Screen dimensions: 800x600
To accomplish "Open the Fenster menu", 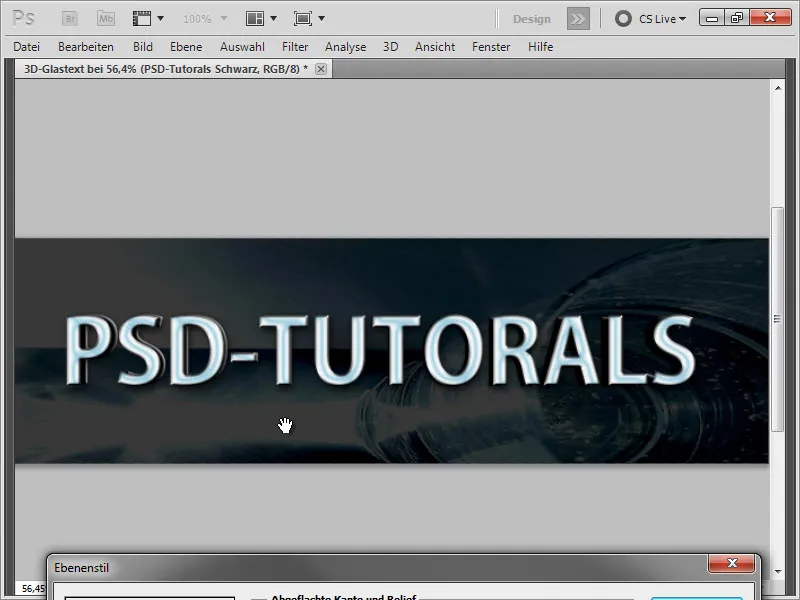I will click(x=491, y=47).
